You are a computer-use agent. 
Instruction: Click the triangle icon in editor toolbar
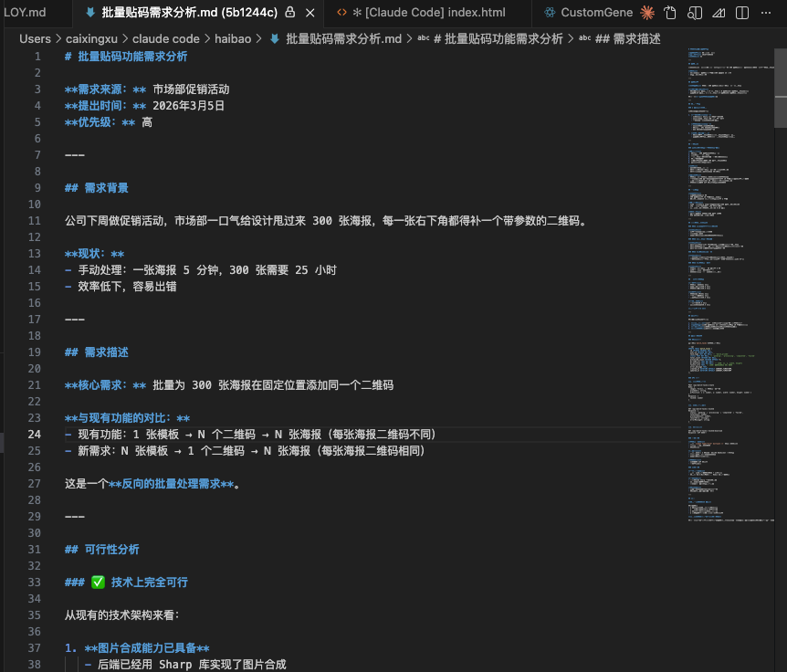[719, 13]
